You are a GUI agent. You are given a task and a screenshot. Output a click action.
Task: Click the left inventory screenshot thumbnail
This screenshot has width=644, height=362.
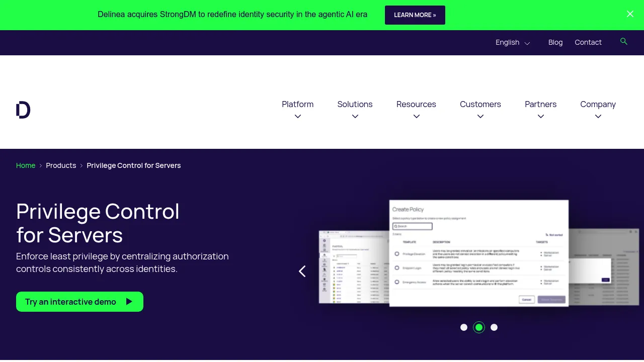(354, 267)
